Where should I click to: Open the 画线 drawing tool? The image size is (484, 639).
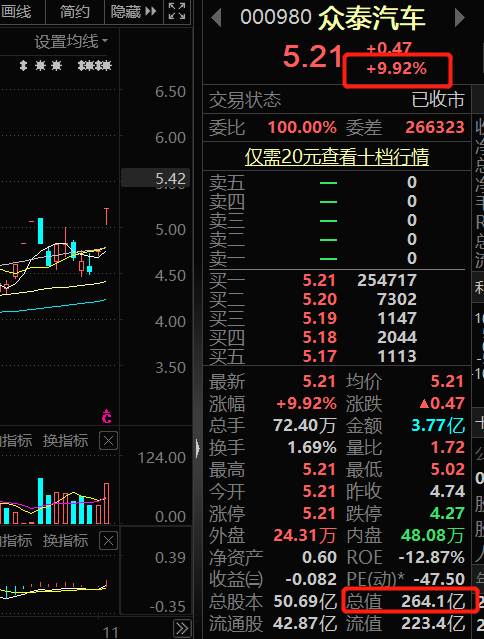[16, 11]
